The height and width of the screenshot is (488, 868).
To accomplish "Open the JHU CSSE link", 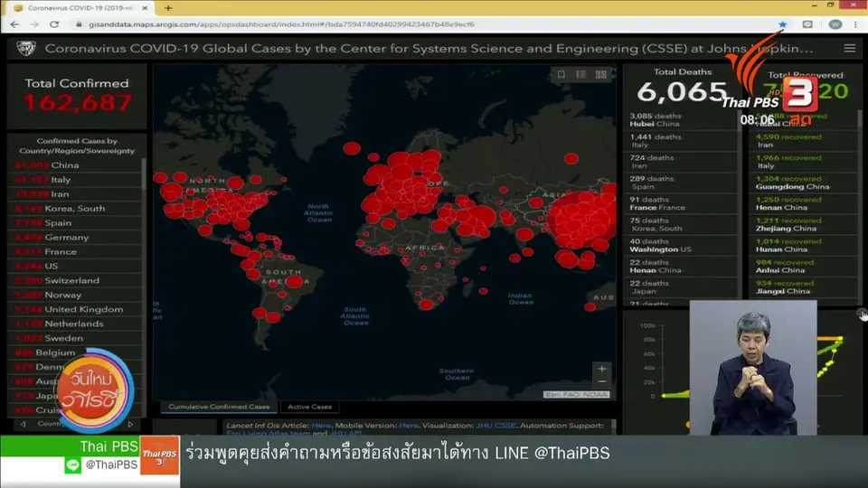I will (x=495, y=426).
